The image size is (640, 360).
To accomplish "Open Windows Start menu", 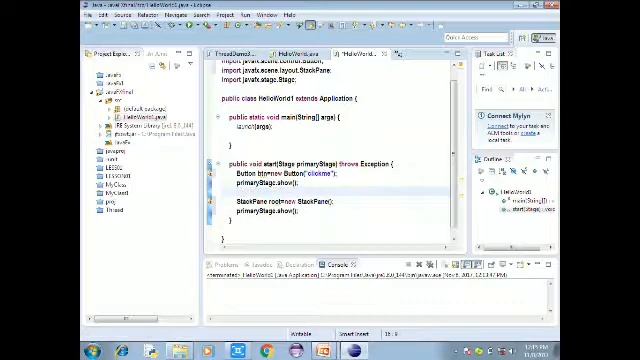I will 92,351.
